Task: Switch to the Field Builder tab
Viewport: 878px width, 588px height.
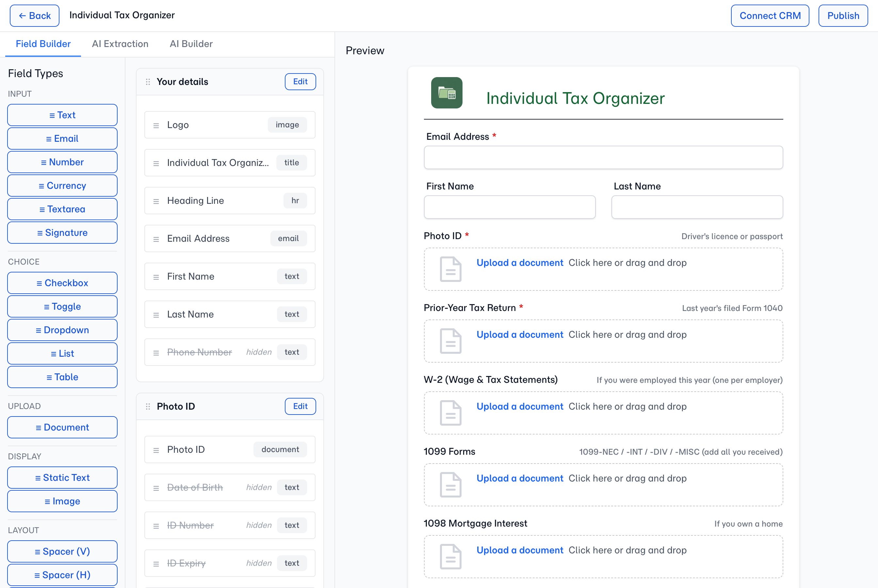Action: point(43,44)
